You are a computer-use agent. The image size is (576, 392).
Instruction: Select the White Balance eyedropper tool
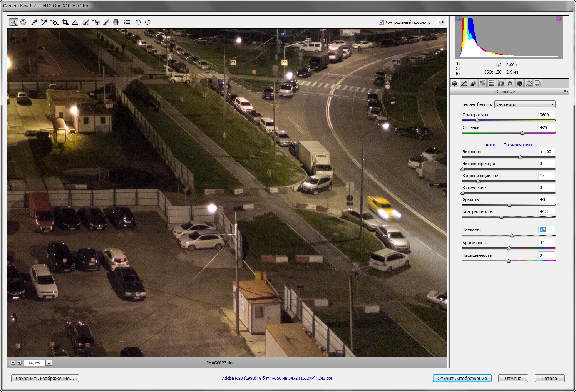click(34, 22)
